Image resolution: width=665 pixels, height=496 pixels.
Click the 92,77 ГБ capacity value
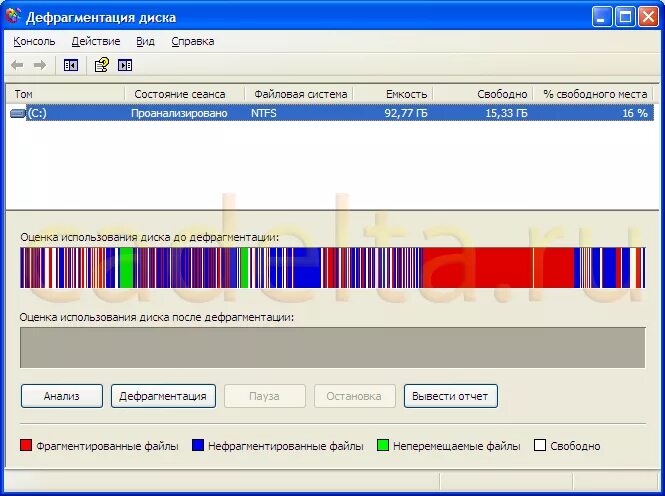[406, 113]
